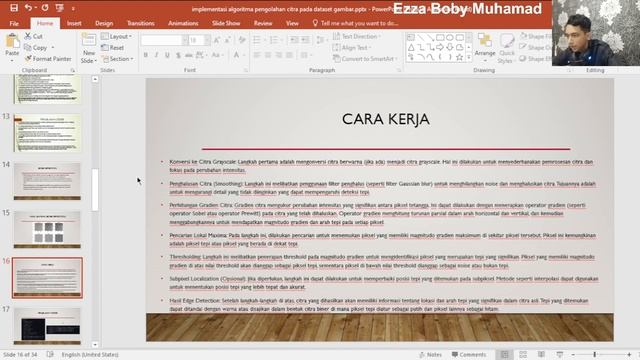Click the Cut button
640x360 pixels.
point(33,36)
